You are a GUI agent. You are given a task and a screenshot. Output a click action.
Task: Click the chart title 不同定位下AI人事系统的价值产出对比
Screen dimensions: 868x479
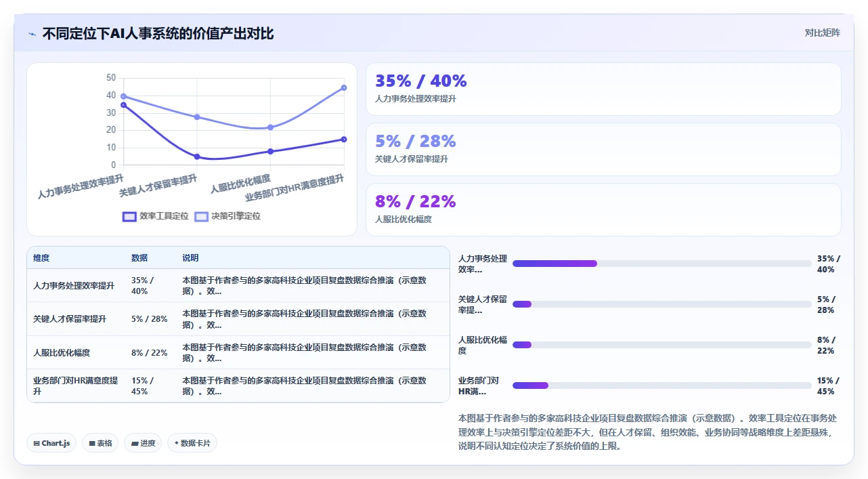pyautogui.click(x=158, y=33)
